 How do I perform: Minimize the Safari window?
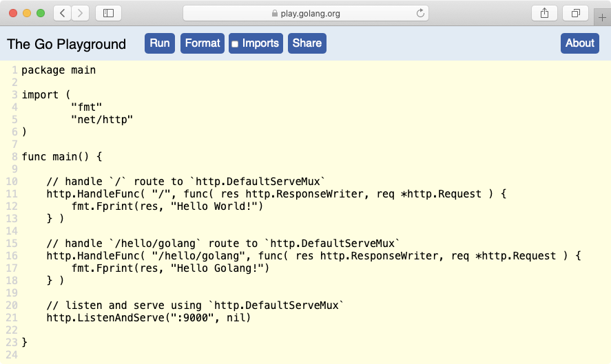(x=27, y=13)
